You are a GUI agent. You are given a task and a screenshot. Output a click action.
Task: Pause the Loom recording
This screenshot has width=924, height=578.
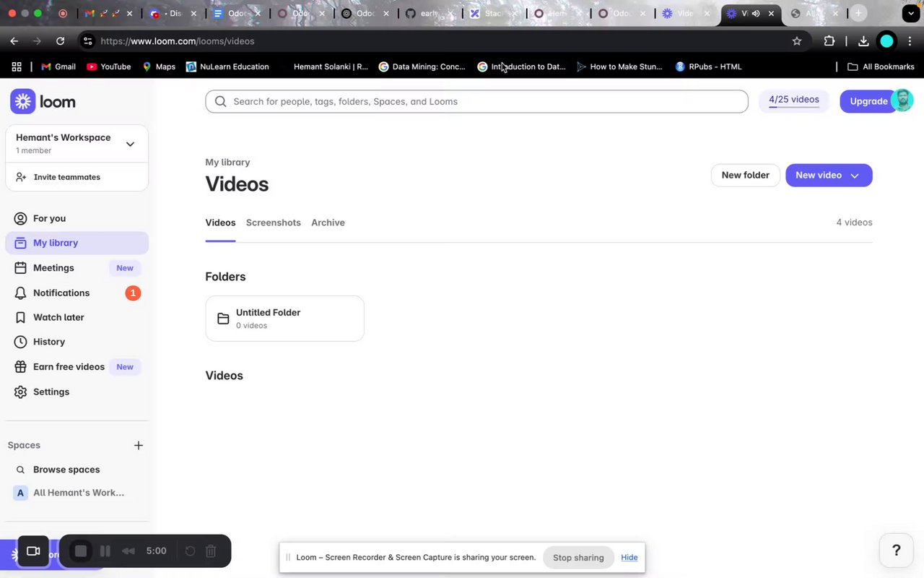coord(105,551)
